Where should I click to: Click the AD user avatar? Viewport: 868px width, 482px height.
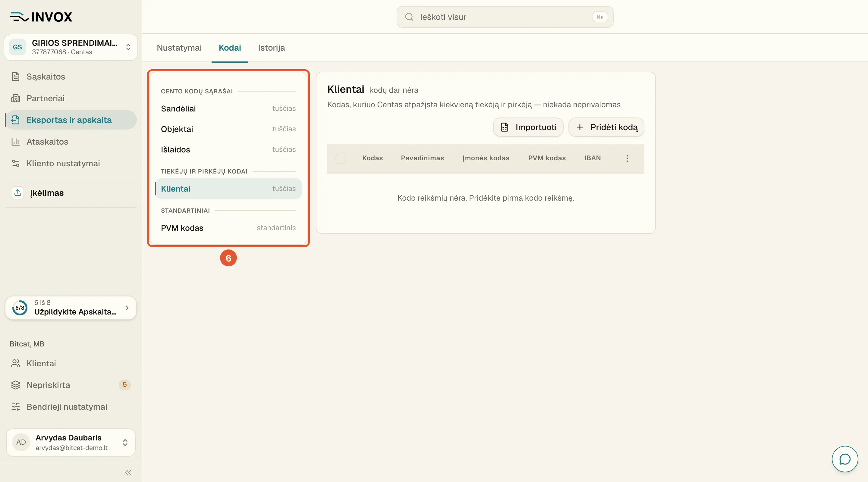pos(21,442)
